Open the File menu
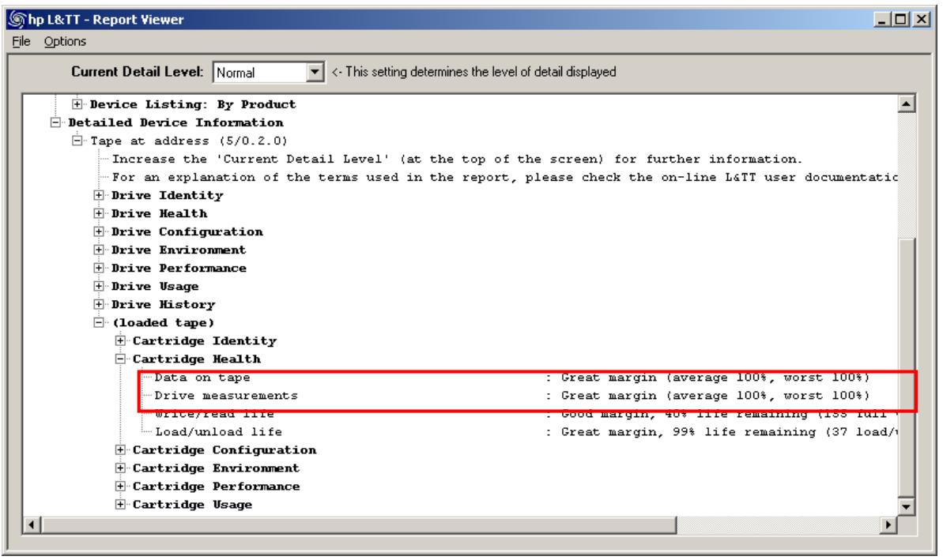 click(21, 41)
